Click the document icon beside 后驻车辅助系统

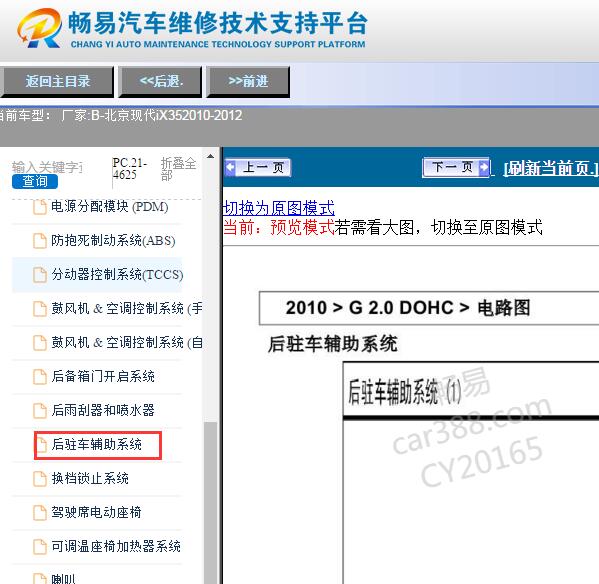[40, 445]
